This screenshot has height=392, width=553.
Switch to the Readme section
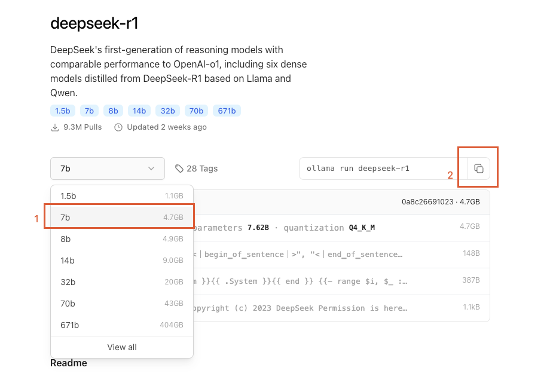[x=68, y=363]
